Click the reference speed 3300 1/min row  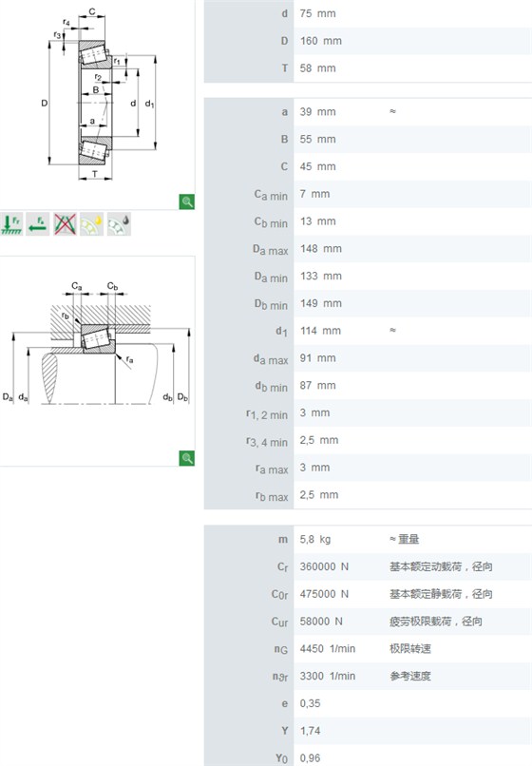368,676
